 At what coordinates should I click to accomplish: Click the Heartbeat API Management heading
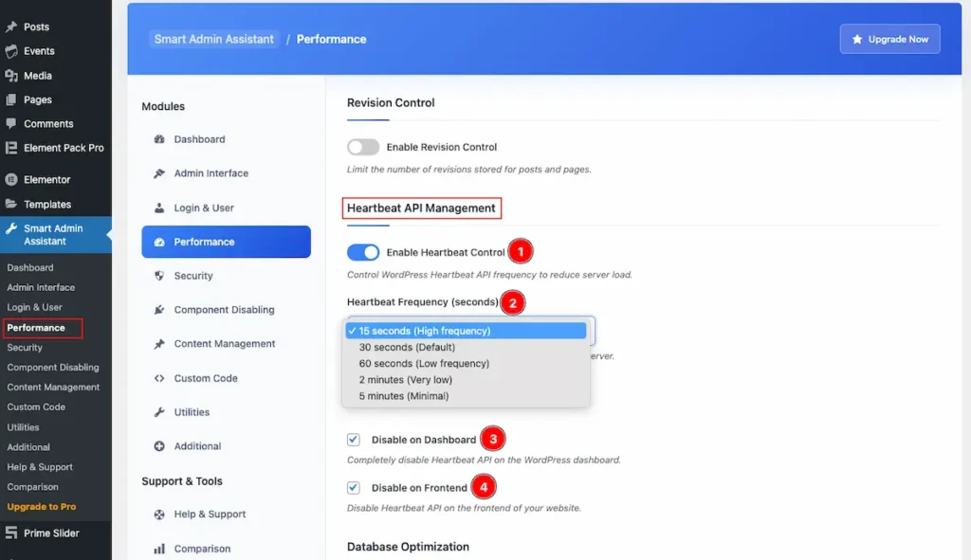[x=421, y=208]
